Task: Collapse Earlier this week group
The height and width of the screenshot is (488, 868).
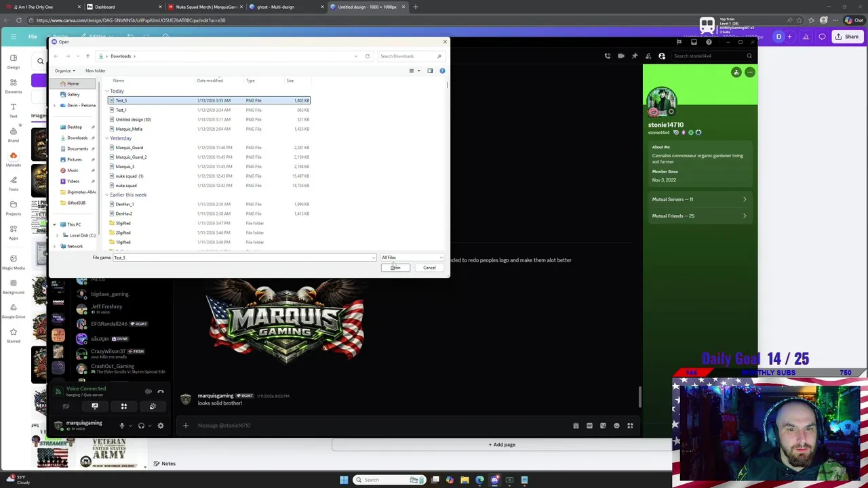Action: 106,195
